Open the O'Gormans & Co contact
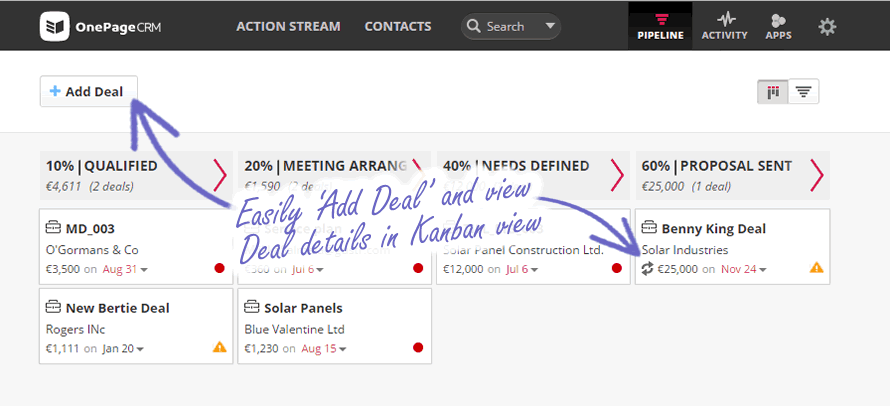This screenshot has height=406, width=890. click(92, 250)
